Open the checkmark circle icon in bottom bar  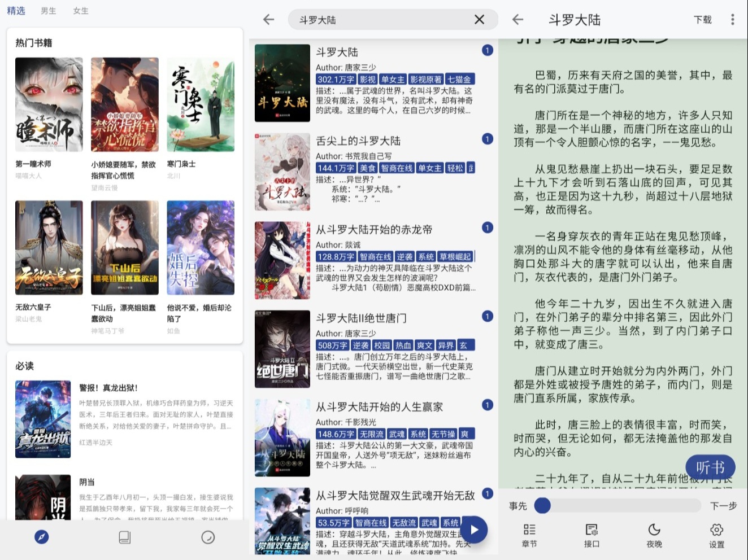(x=208, y=537)
